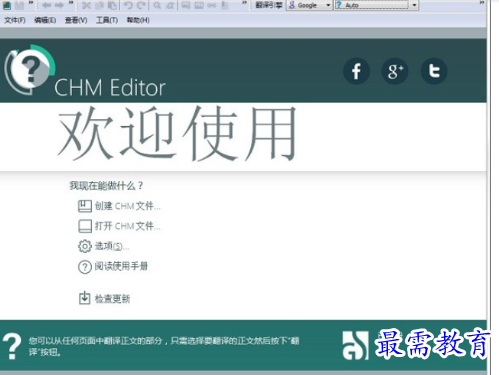Click the SoftAny logo in the footer
This screenshot has height=375, width=499.
click(356, 345)
